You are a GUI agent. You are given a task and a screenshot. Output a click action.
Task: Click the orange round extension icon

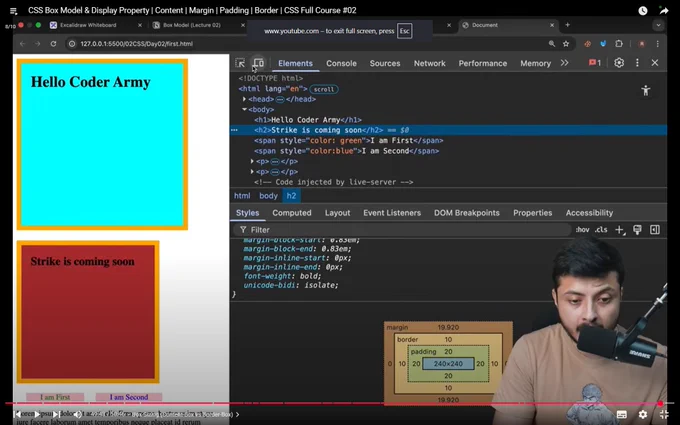[588, 44]
